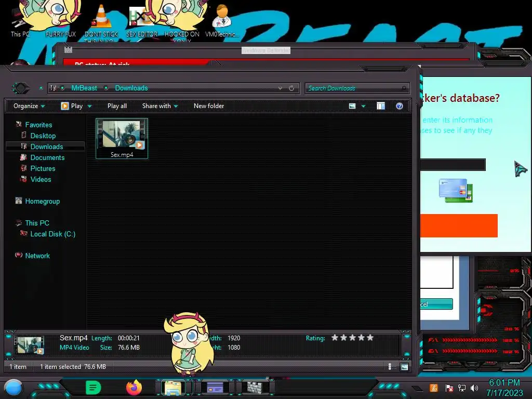Screen dimensions: 532x399
Task: Open the VM0Technic desktop icon
Action: pyautogui.click(x=222, y=20)
